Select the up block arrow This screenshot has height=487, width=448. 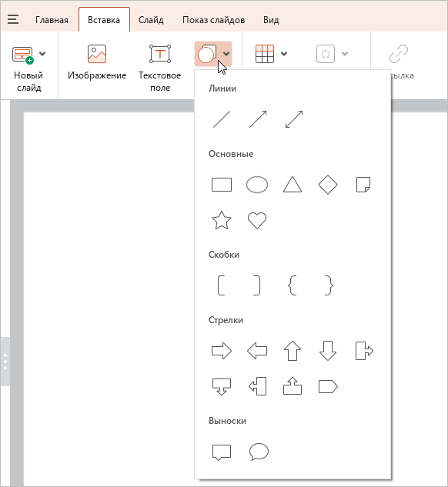[293, 351]
